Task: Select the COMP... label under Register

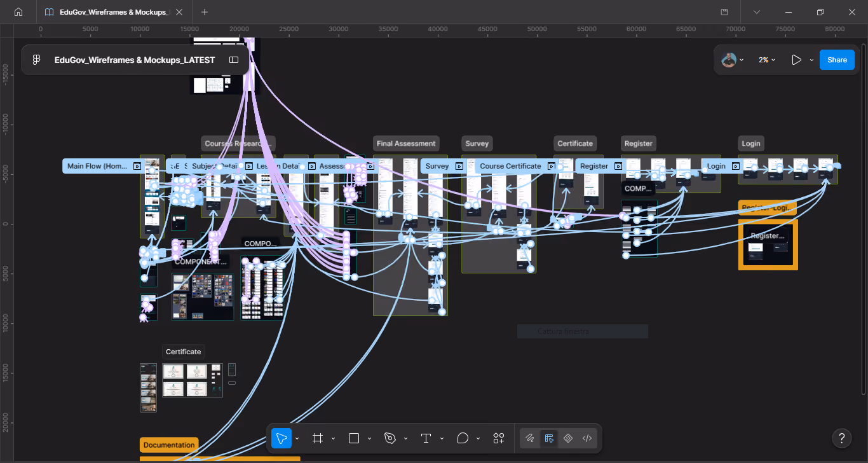Action: tap(638, 189)
